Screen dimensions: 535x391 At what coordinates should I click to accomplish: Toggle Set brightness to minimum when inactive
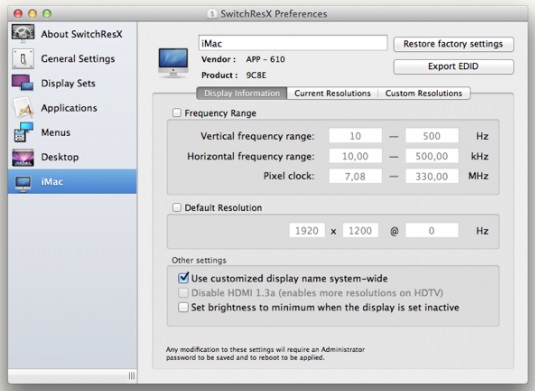click(x=183, y=307)
